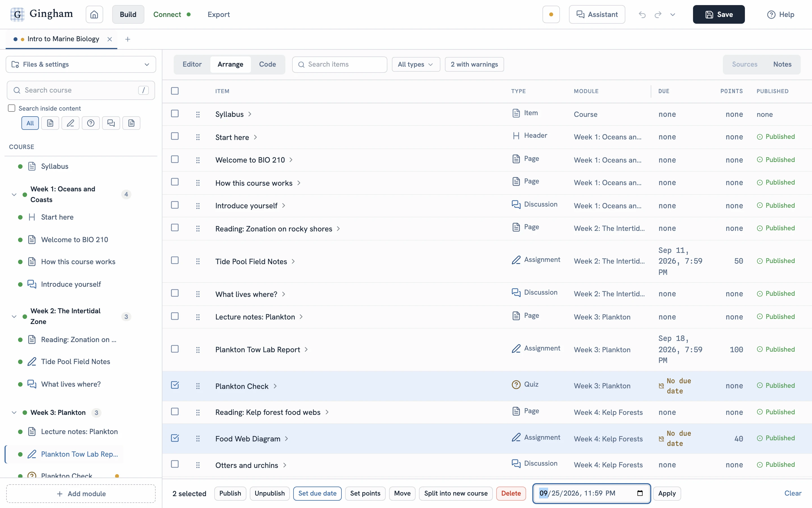Open calendar picker in due date field
812x508 pixels.
click(x=640, y=493)
